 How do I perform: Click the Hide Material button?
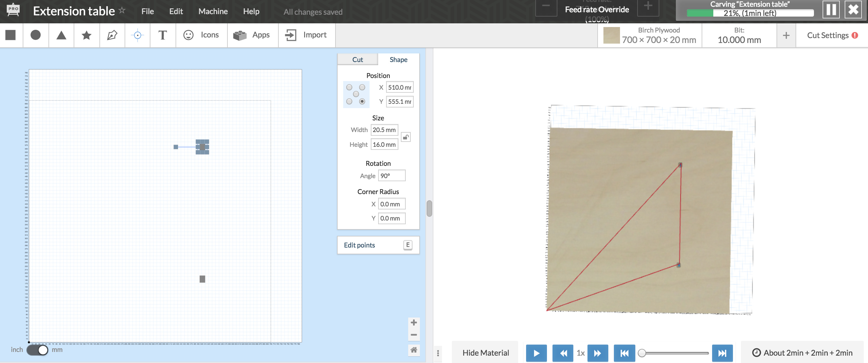pos(486,353)
